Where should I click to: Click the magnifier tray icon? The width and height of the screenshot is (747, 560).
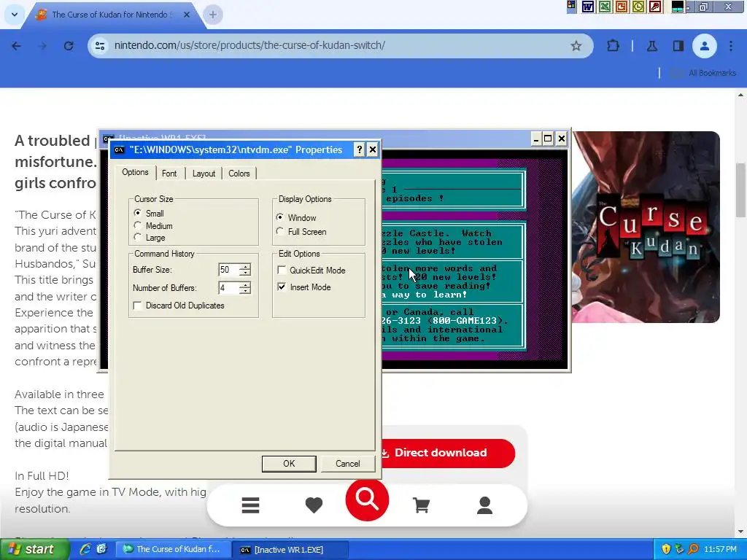(694, 550)
